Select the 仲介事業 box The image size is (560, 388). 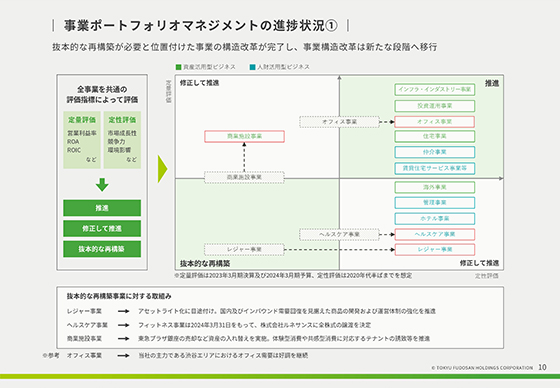pos(435,152)
